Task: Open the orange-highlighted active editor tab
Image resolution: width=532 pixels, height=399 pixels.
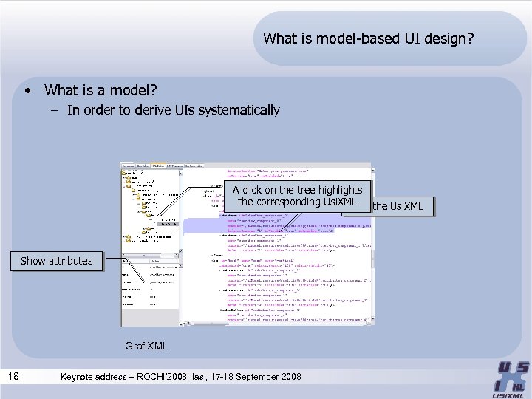Action: pyautogui.click(x=158, y=166)
